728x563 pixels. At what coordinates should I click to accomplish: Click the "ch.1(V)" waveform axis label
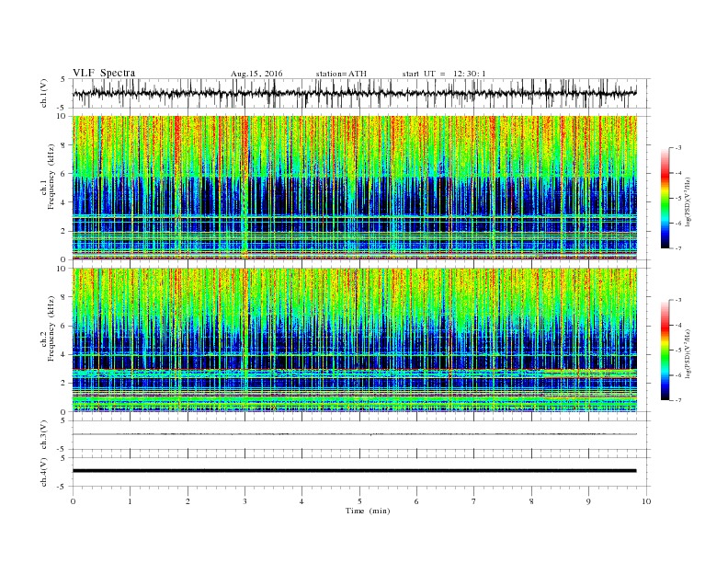pos(44,93)
